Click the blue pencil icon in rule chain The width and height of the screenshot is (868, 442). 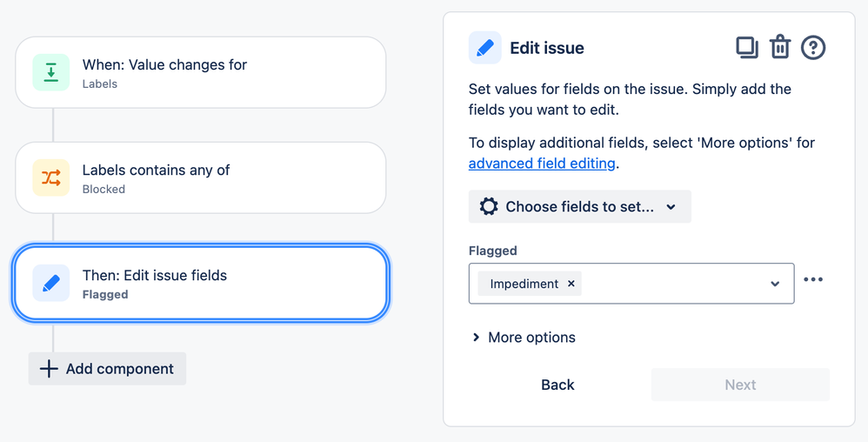(51, 284)
